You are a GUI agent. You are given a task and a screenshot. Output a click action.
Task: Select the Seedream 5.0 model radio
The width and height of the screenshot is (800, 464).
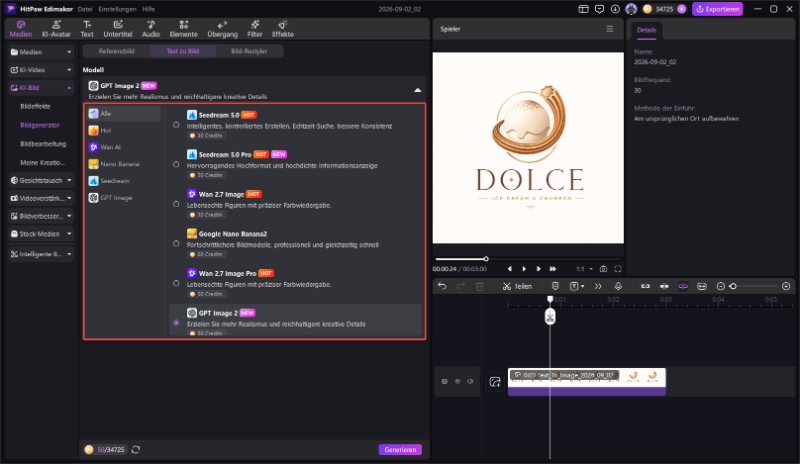tap(176, 125)
